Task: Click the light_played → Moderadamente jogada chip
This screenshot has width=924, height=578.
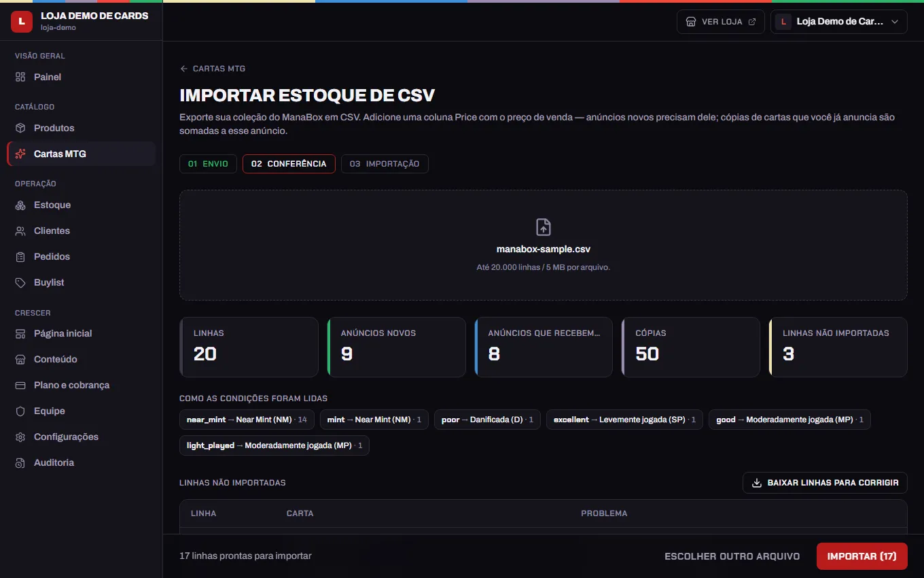Action: 274,445
